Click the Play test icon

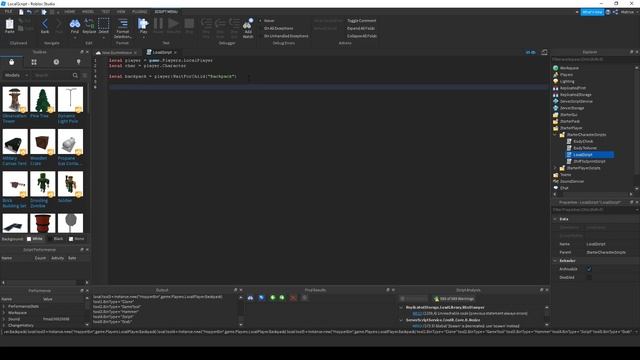click(x=143, y=24)
